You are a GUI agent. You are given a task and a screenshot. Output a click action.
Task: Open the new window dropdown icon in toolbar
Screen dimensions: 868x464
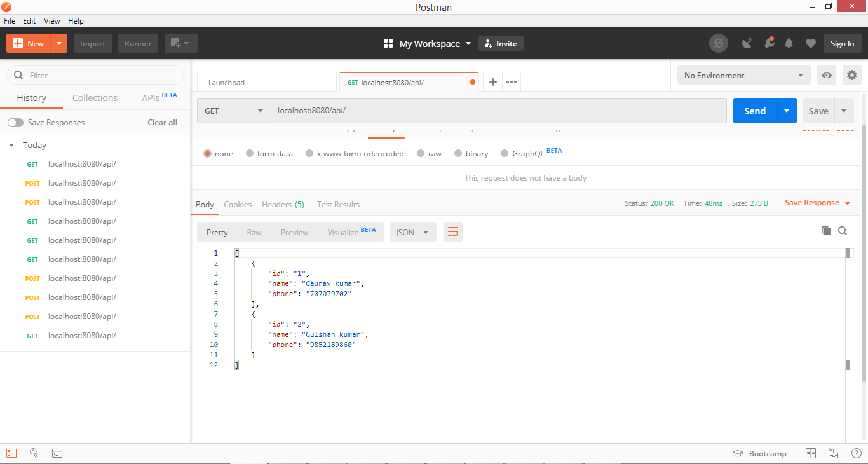(180, 43)
